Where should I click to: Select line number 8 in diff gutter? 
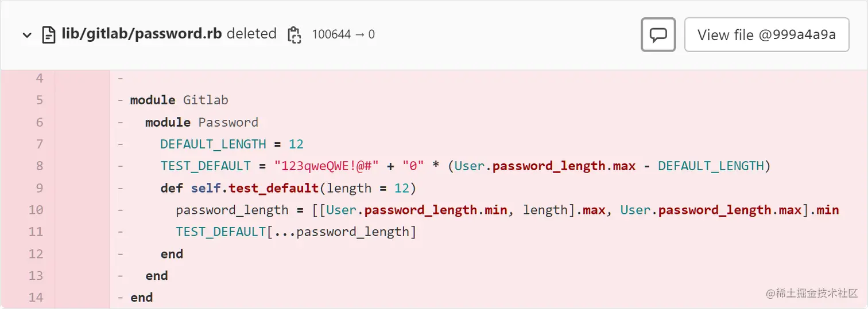pos(39,166)
